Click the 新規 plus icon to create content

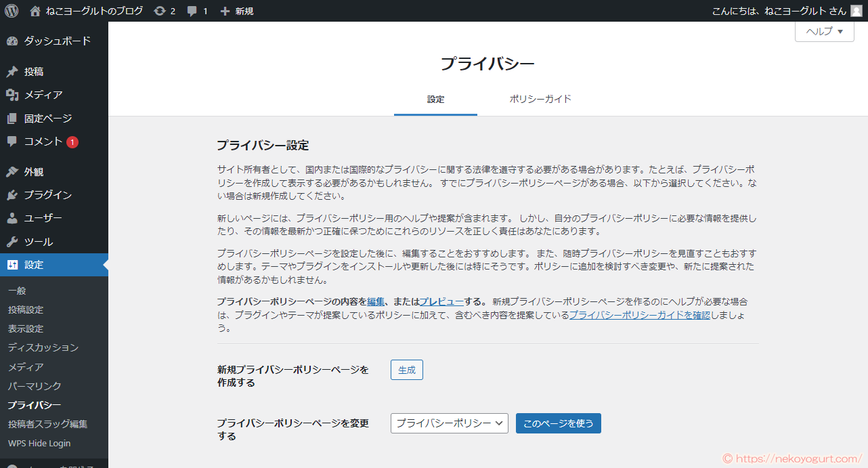click(x=223, y=10)
